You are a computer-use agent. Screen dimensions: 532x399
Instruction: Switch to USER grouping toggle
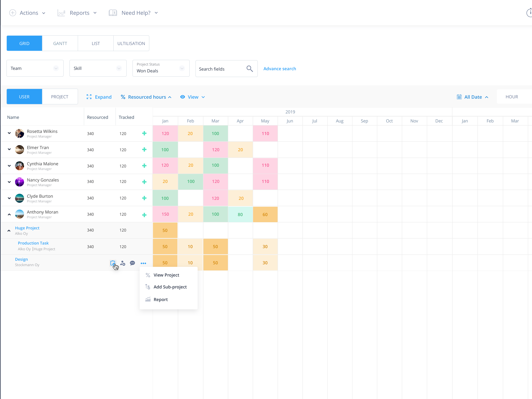click(x=24, y=97)
